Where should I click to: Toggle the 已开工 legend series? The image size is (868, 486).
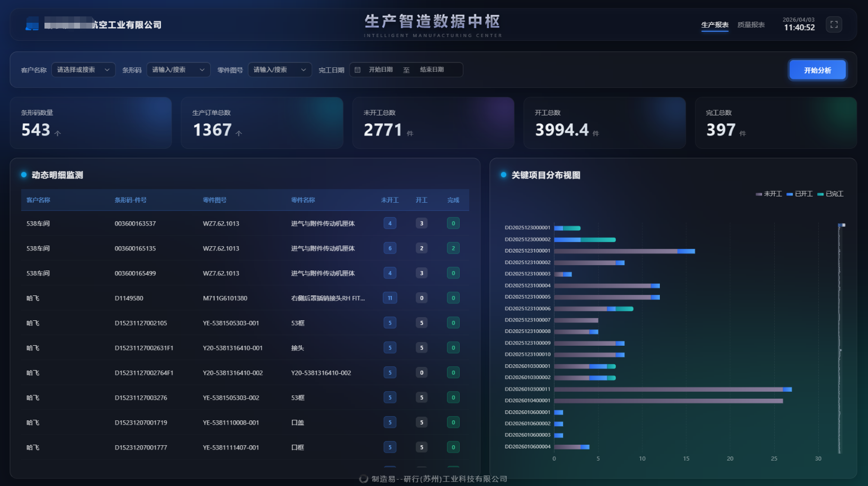coord(799,194)
